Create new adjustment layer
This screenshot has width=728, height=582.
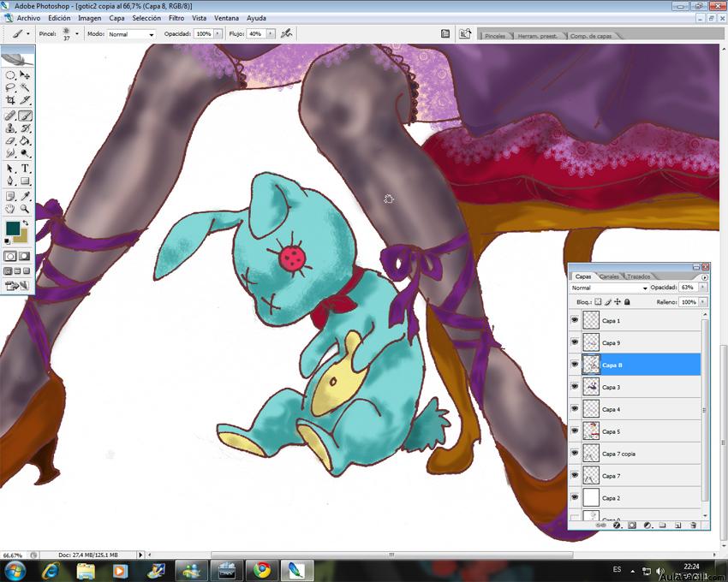click(647, 526)
